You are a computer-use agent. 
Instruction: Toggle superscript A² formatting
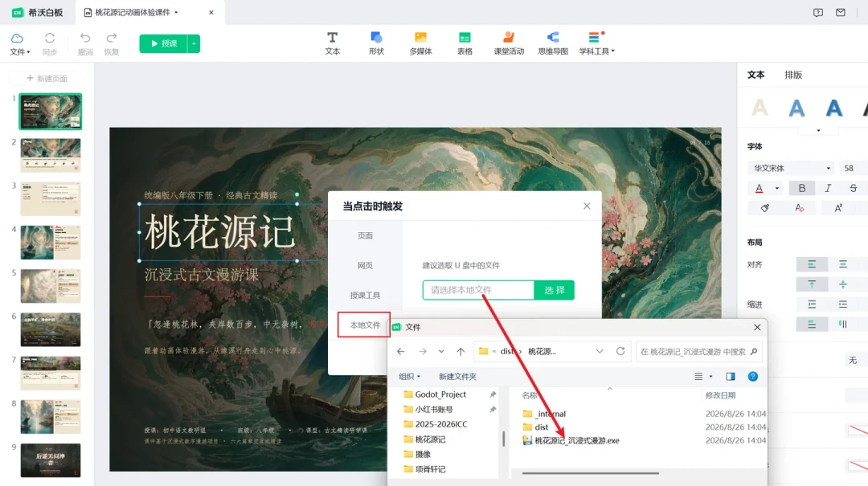coord(838,208)
